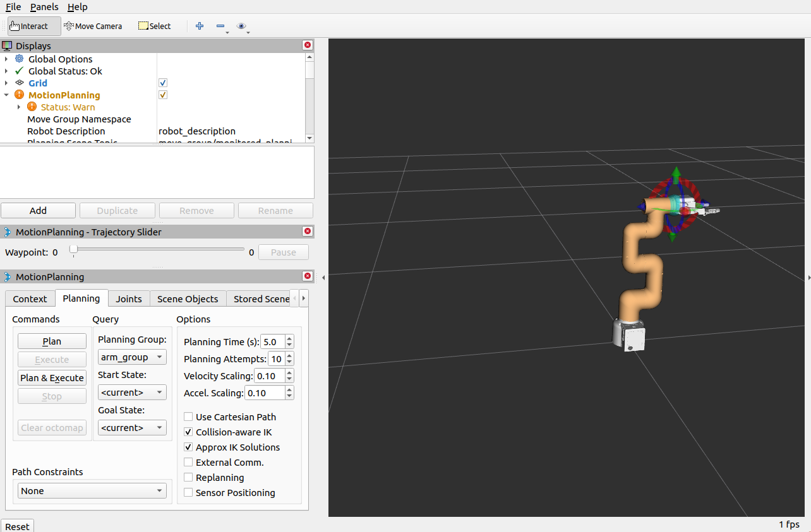Switch to the Joints tab
This screenshot has width=811, height=532.
[x=129, y=299]
